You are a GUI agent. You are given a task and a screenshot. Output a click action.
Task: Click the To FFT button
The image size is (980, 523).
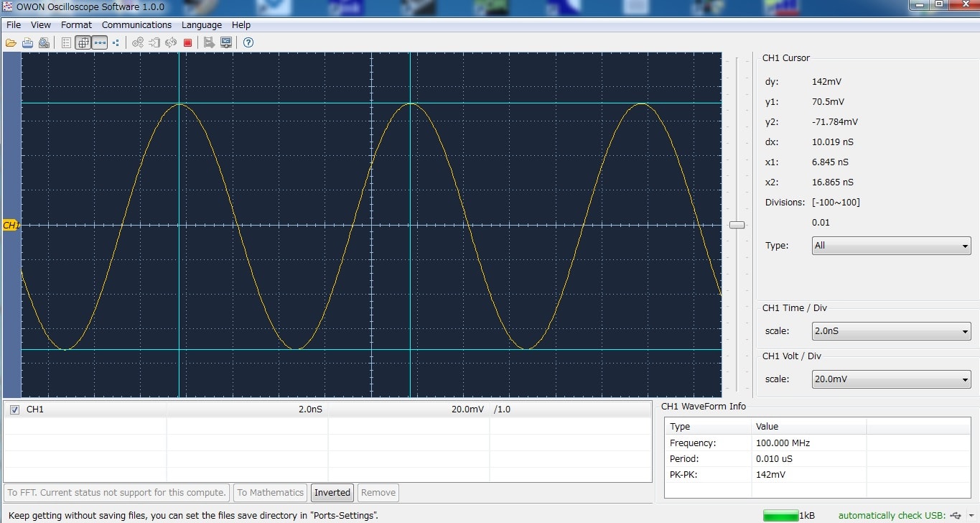[x=116, y=493]
